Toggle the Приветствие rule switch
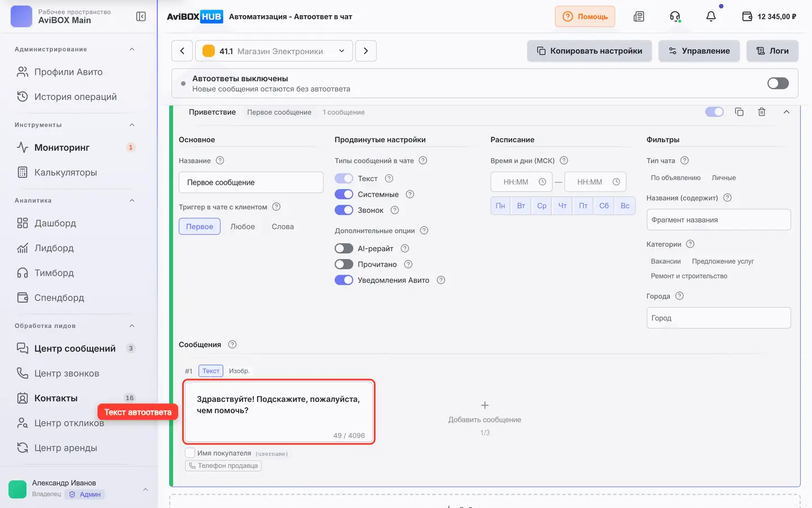812x508 pixels. pyautogui.click(x=714, y=112)
